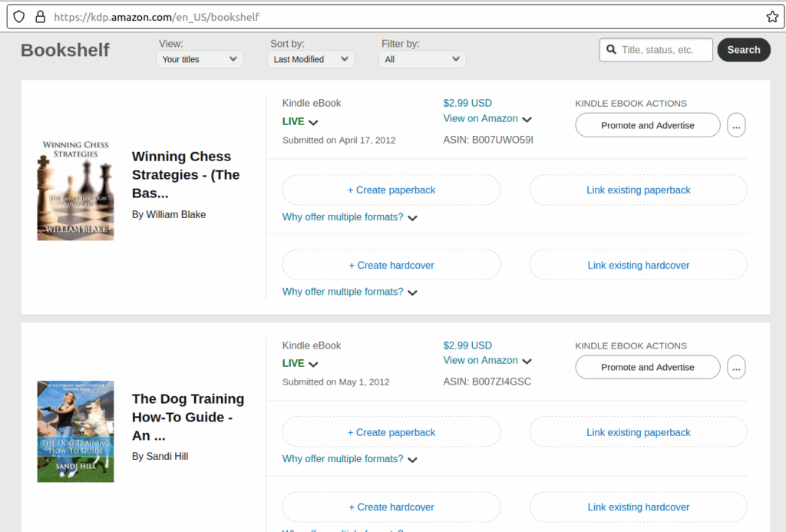Click the bookmark star icon in address bar
This screenshot has width=786, height=532.
(x=771, y=17)
